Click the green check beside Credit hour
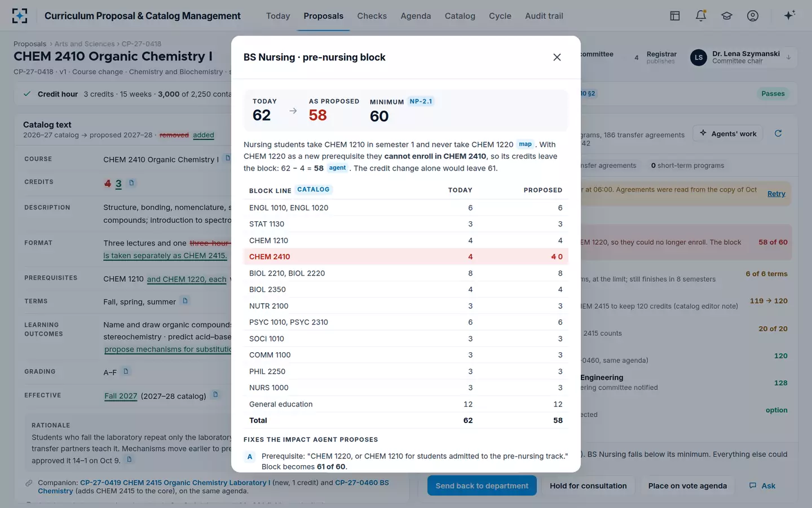 (x=27, y=94)
